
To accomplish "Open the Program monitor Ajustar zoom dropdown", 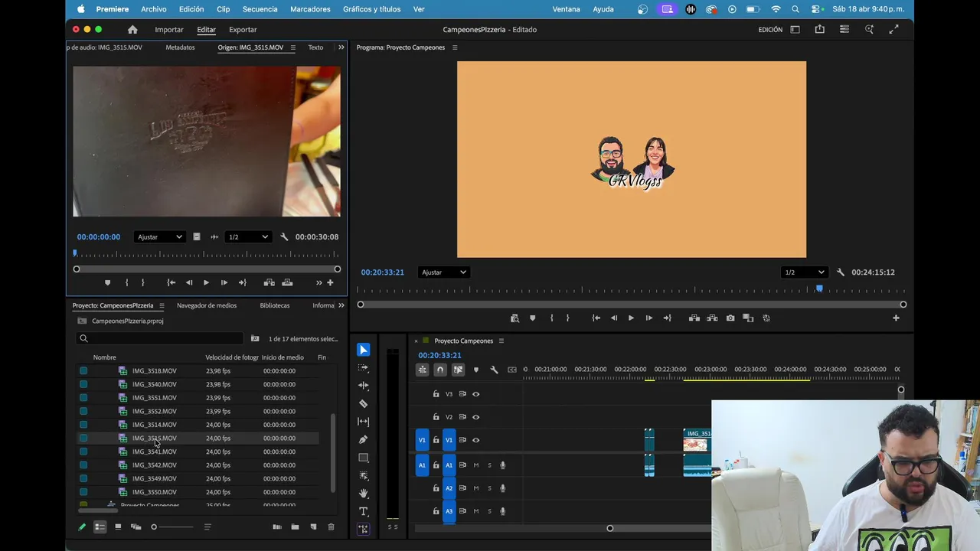I will (443, 272).
